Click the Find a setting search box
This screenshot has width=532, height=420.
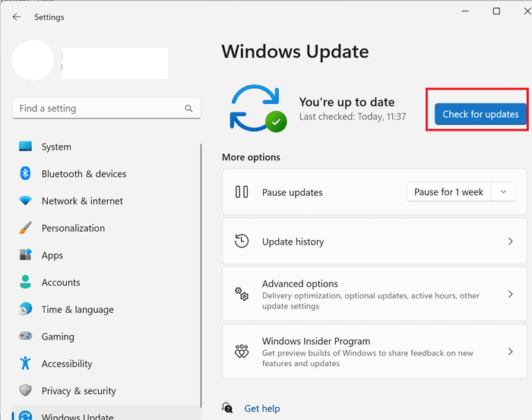pyautogui.click(x=106, y=109)
